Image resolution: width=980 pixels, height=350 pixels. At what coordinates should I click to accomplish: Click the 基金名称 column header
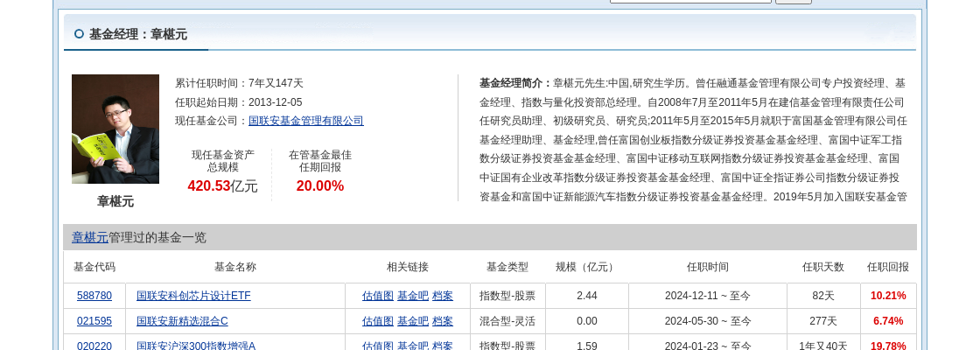click(235, 267)
